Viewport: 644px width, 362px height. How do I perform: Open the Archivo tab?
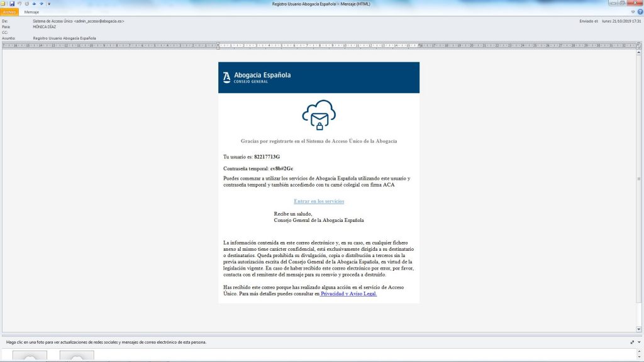coord(9,13)
